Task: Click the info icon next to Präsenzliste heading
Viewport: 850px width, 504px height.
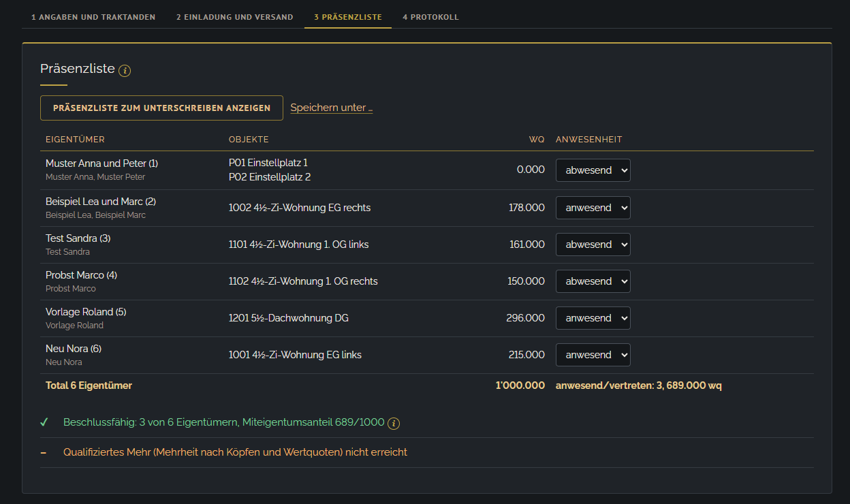Action: 125,70
